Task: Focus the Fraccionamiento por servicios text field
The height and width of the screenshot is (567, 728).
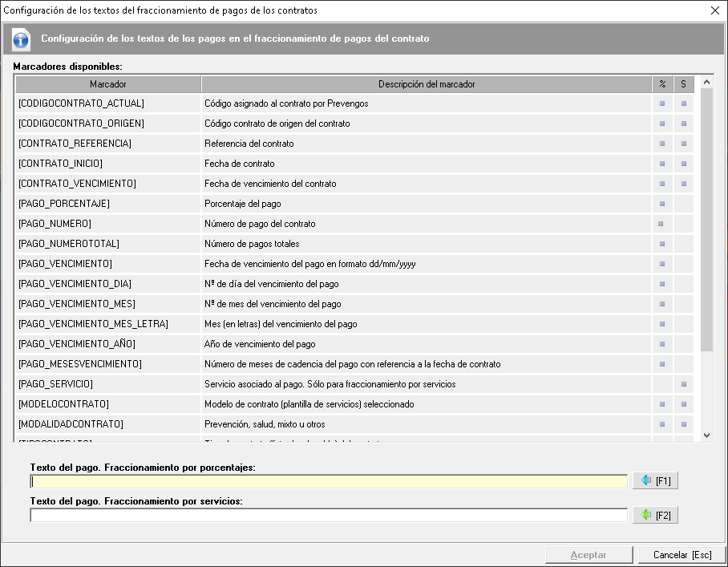Action: pos(329,516)
